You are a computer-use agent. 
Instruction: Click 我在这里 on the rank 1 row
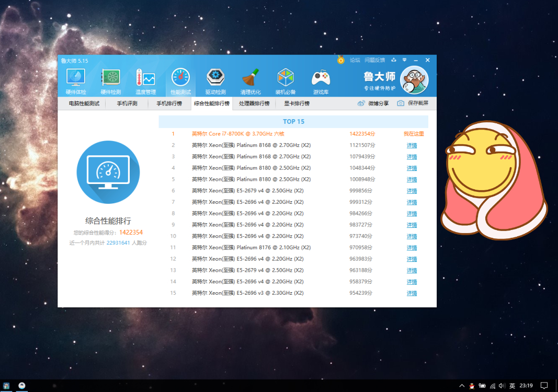point(414,134)
